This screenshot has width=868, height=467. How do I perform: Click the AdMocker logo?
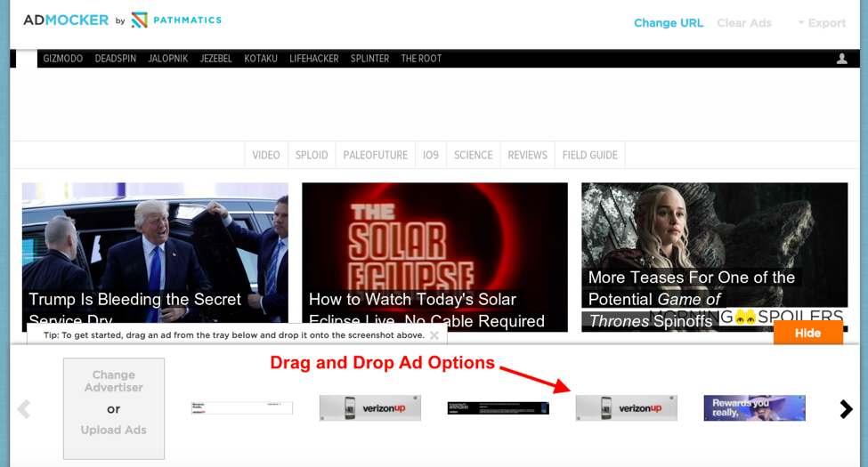(66, 20)
